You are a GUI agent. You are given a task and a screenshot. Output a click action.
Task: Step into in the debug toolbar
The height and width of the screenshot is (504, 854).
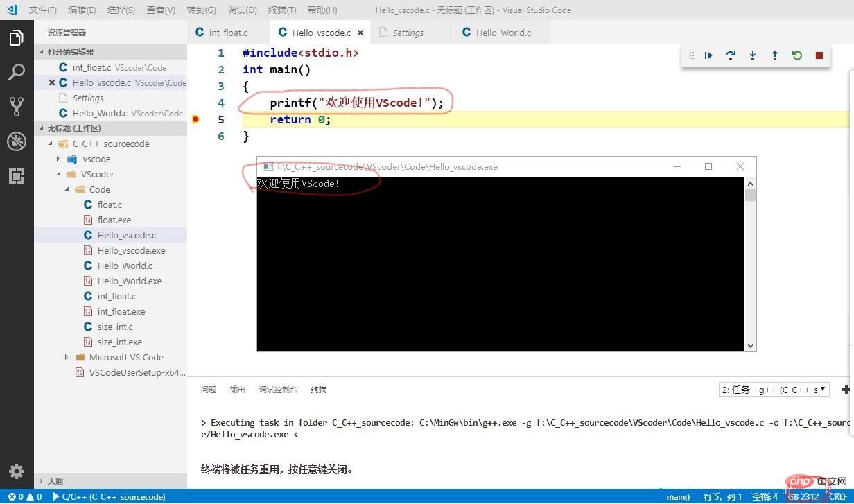click(x=753, y=55)
